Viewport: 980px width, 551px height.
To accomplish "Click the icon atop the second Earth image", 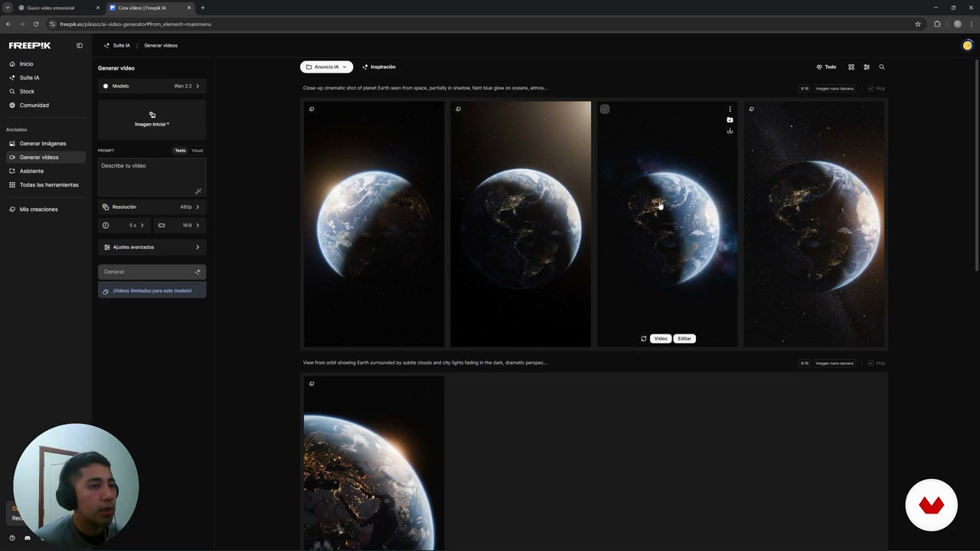I will (x=458, y=109).
